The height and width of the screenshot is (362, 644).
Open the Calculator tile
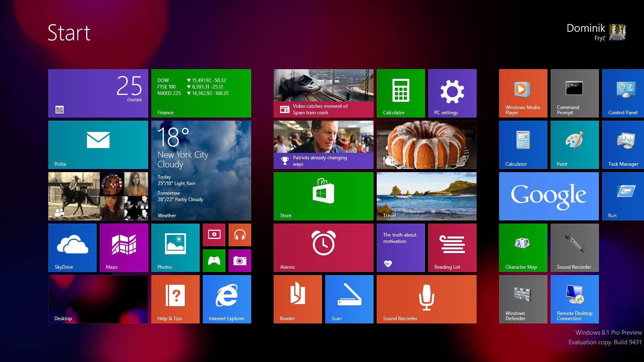400,93
